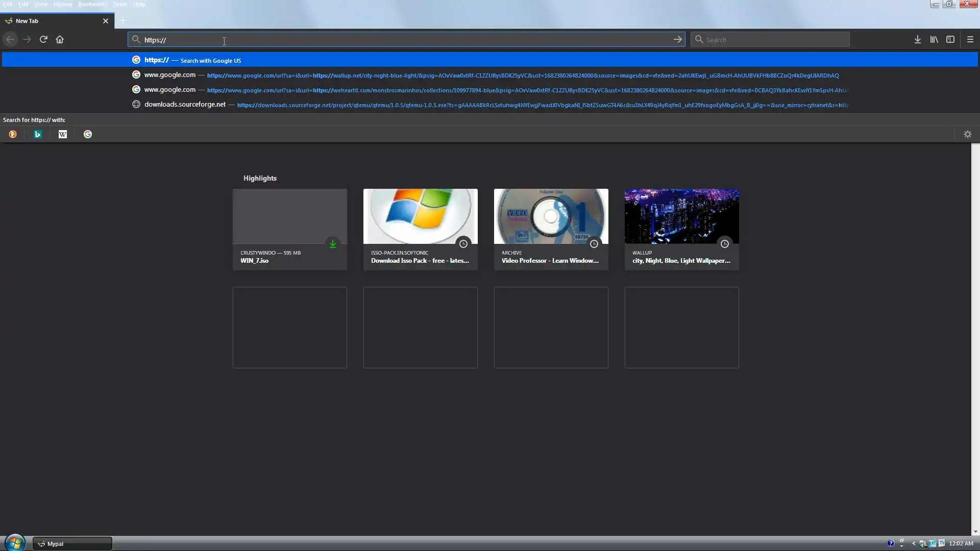The height and width of the screenshot is (551, 980).
Task: Open the Bookmarks menu
Action: click(x=92, y=4)
